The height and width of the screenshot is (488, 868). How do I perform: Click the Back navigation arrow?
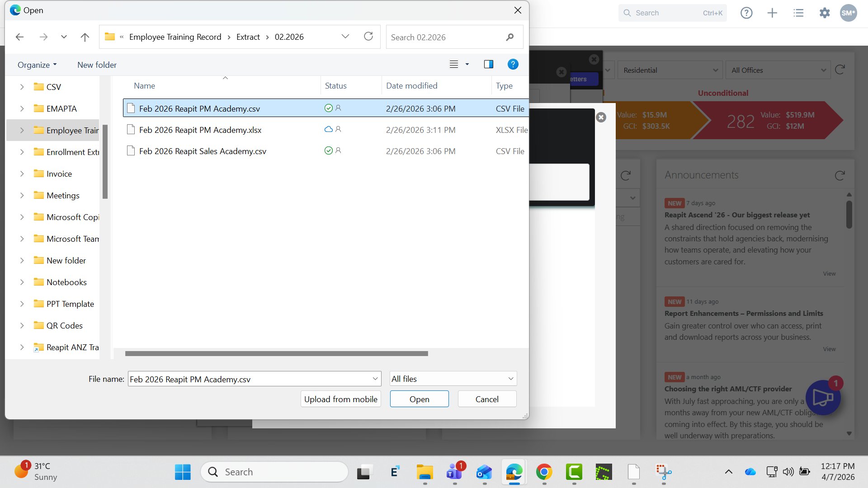click(x=19, y=37)
